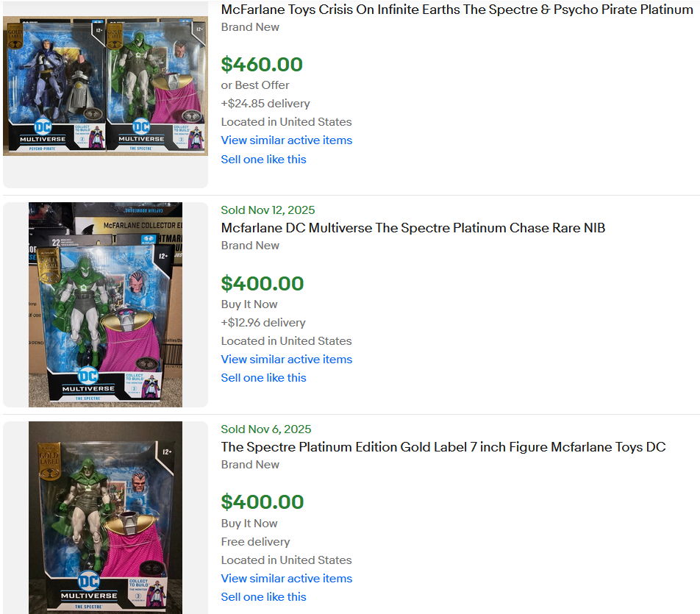Click the $400.00 price of Platinum Chase listing
Image resolution: width=700 pixels, height=614 pixels.
(x=262, y=284)
